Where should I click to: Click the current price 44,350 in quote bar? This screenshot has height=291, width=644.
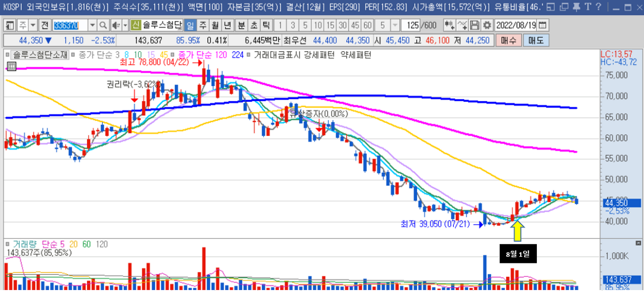[x=31, y=40]
